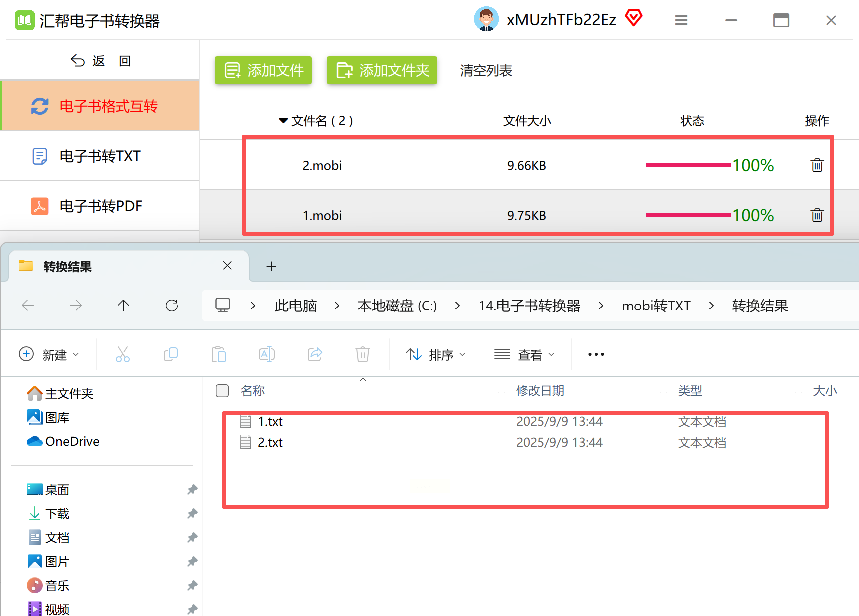This screenshot has height=616, width=859.
Task: Select 电子书转PDF in sidebar
Action: [x=100, y=206]
